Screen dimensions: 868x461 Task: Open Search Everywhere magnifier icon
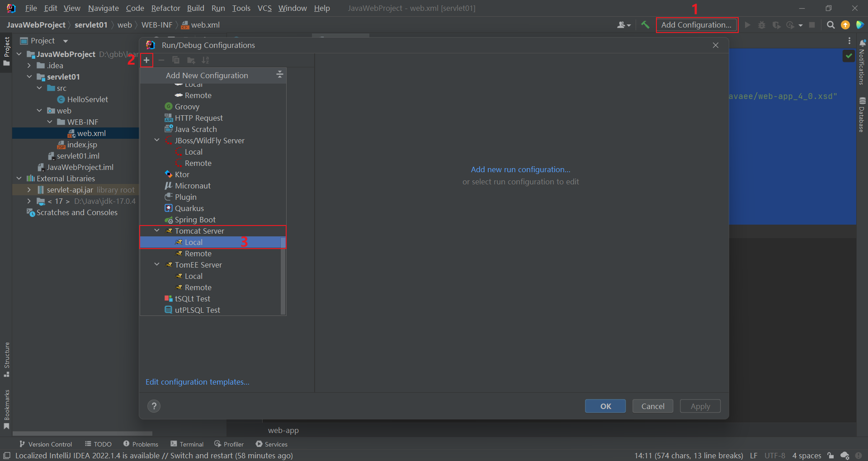tap(830, 25)
